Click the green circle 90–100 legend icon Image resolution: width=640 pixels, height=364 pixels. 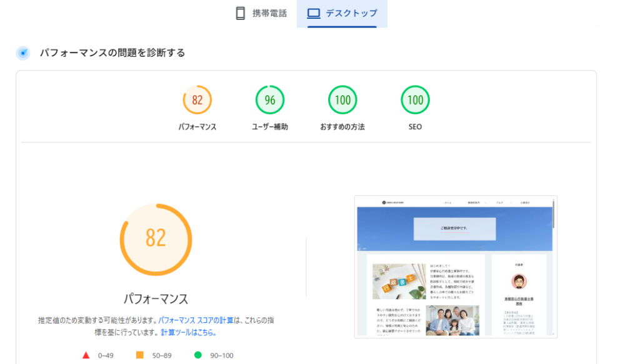[198, 355]
